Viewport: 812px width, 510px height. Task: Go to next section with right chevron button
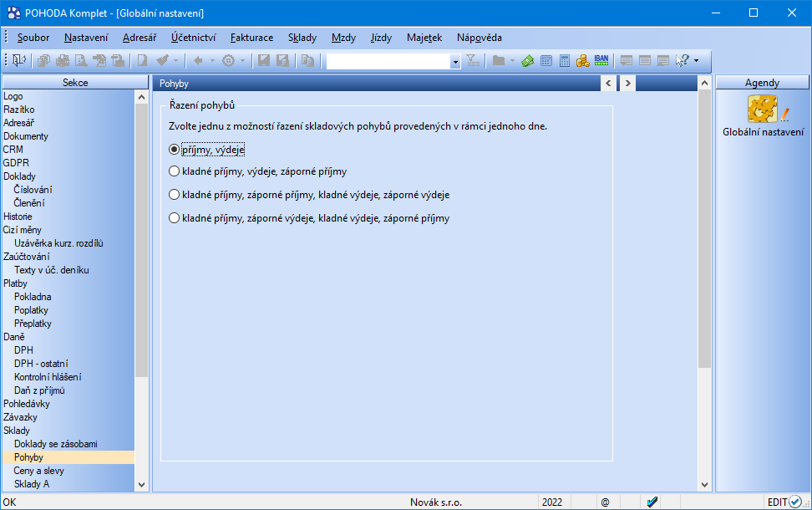coord(627,83)
